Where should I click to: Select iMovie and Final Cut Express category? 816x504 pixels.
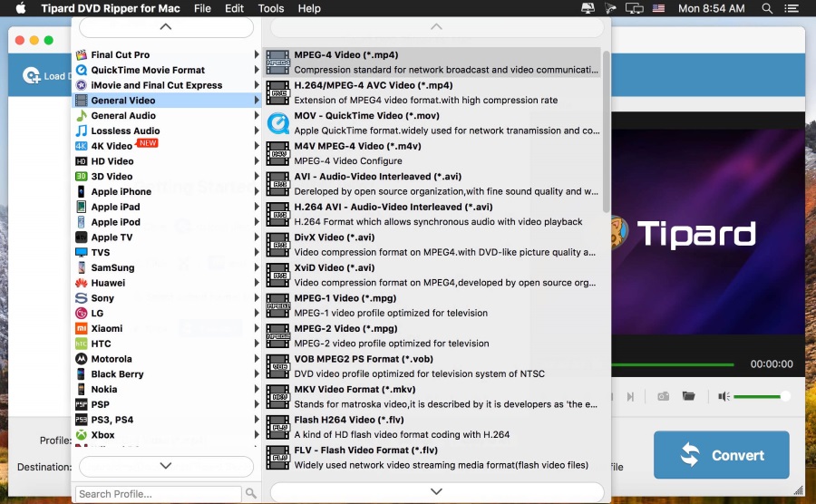coord(166,85)
